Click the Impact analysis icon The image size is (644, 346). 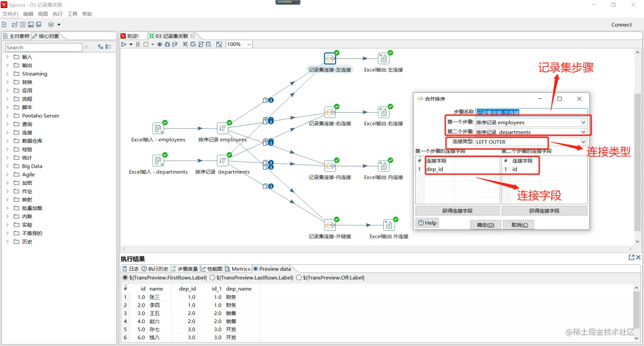pyautogui.click(x=193, y=44)
